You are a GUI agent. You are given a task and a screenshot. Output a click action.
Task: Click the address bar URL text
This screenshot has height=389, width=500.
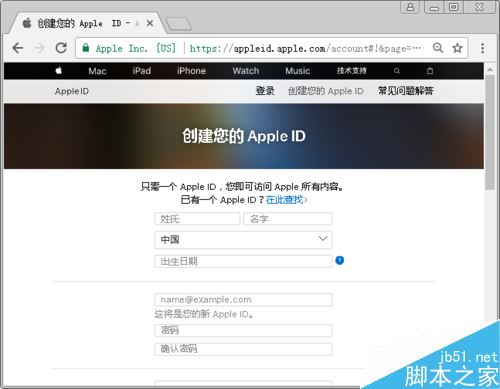[305, 48]
